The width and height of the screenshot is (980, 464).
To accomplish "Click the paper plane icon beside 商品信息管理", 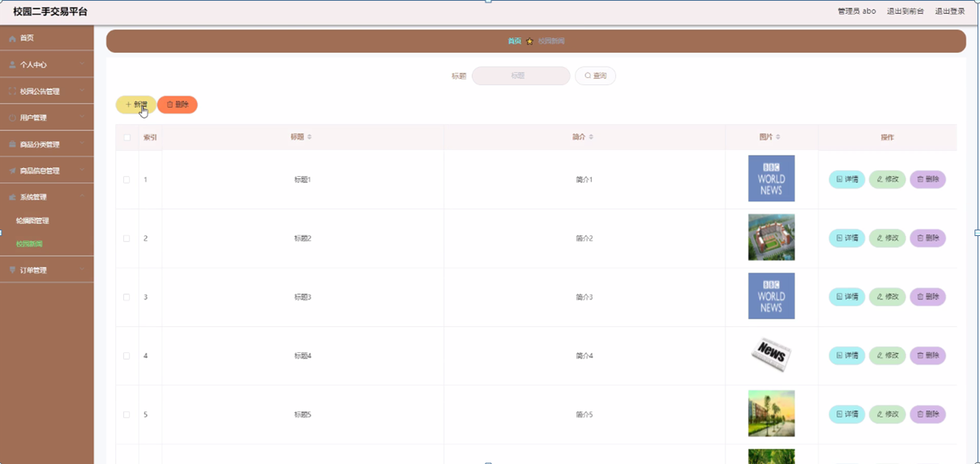I will coord(12,171).
